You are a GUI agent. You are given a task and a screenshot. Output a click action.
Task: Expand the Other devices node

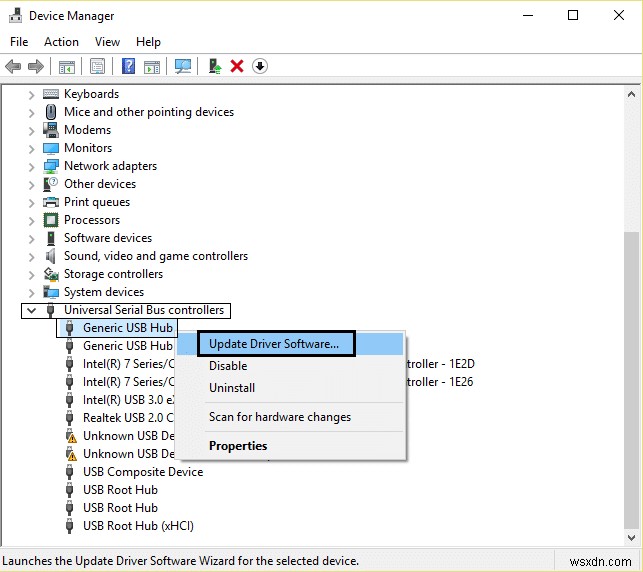[x=31, y=185]
